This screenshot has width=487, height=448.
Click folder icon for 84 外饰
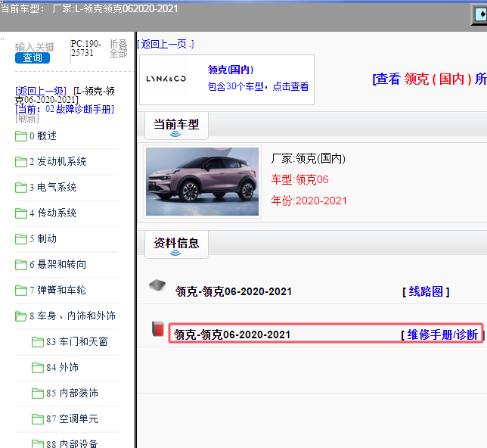pos(38,368)
